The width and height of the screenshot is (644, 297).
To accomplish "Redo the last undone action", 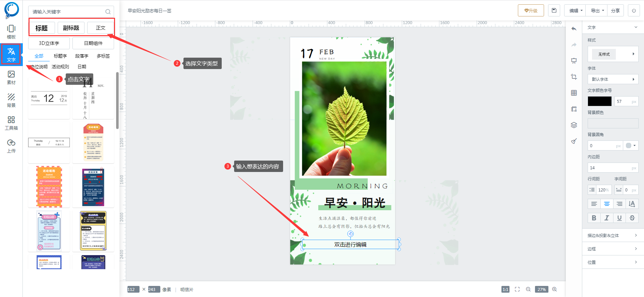I will [574, 45].
